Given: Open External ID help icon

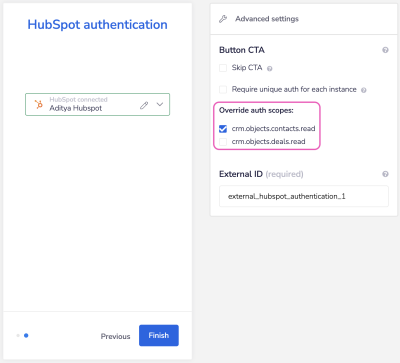Looking at the screenshot, I should 385,174.
